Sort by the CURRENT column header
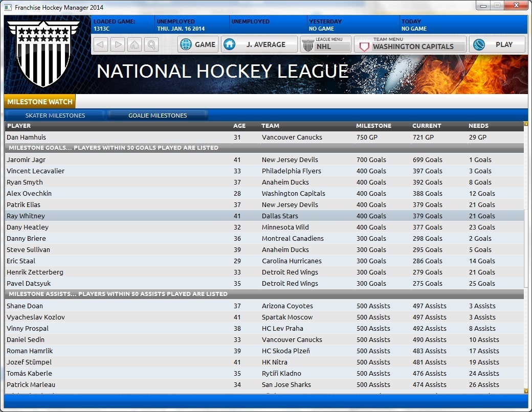Image resolution: width=532 pixels, height=412 pixels. click(x=427, y=126)
